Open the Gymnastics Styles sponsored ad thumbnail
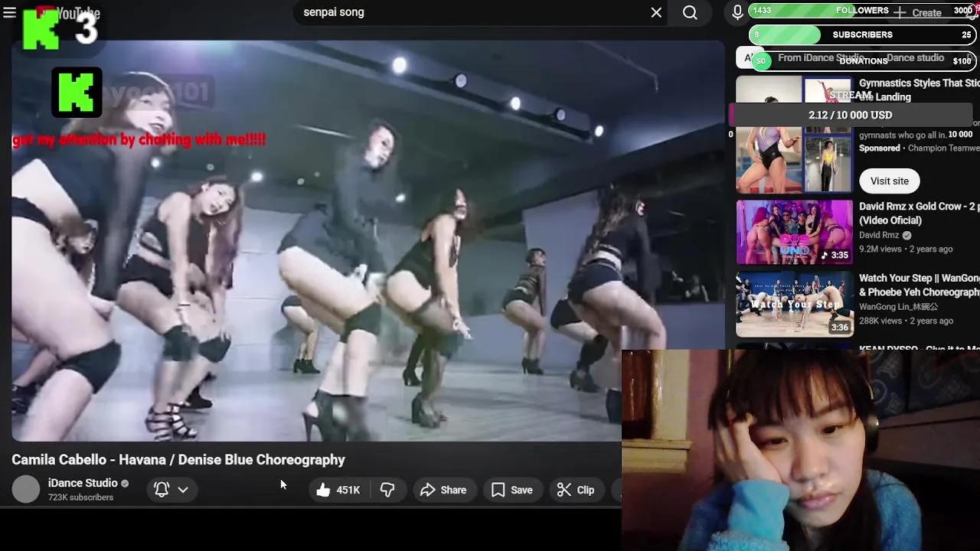 794,134
